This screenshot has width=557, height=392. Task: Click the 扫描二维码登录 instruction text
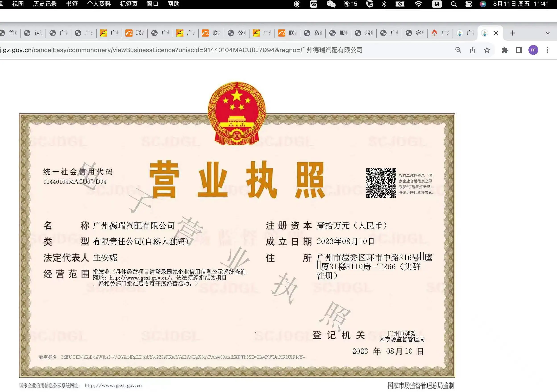tap(416, 184)
